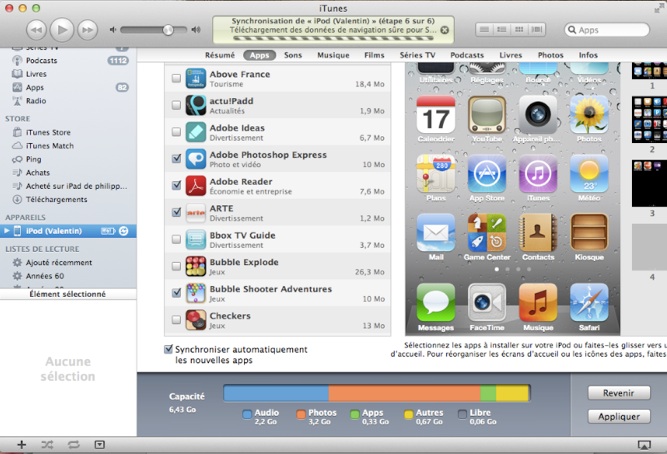The height and width of the screenshot is (454, 667).
Task: Uncheck Adobe Photoshop Express app
Action: tap(176, 159)
